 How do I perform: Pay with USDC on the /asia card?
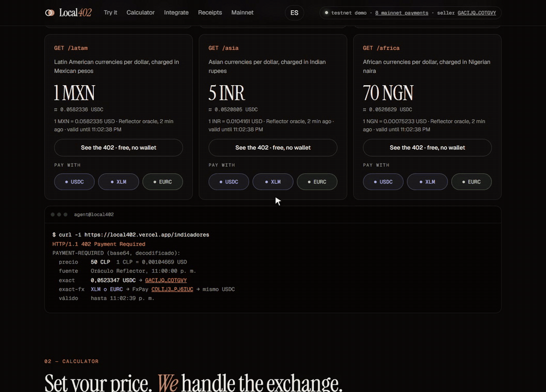(x=229, y=182)
